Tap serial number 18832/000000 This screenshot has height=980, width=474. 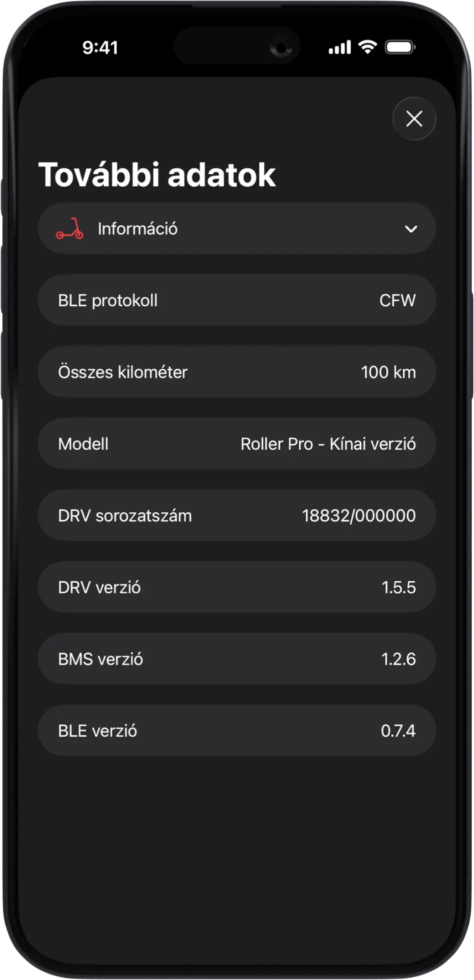click(359, 516)
